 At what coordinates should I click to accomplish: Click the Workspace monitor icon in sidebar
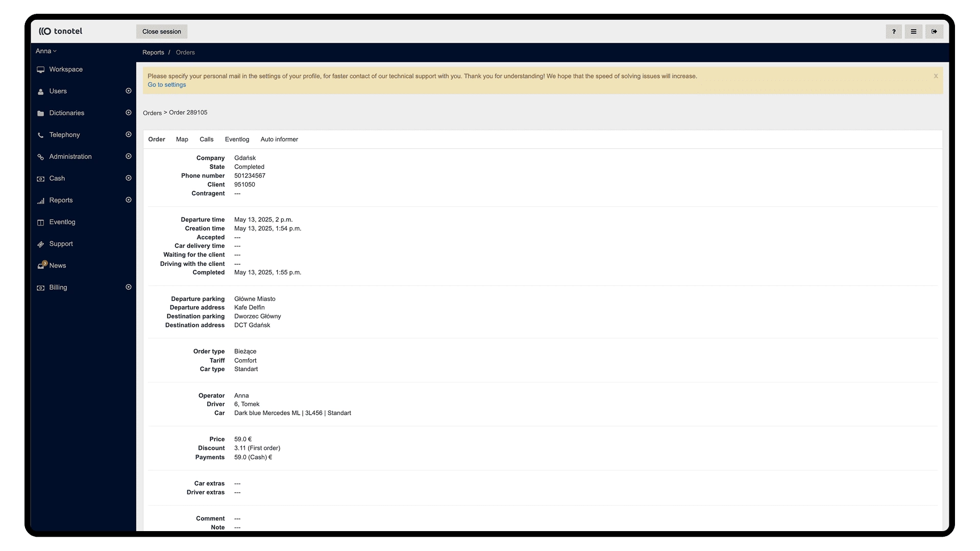(41, 70)
